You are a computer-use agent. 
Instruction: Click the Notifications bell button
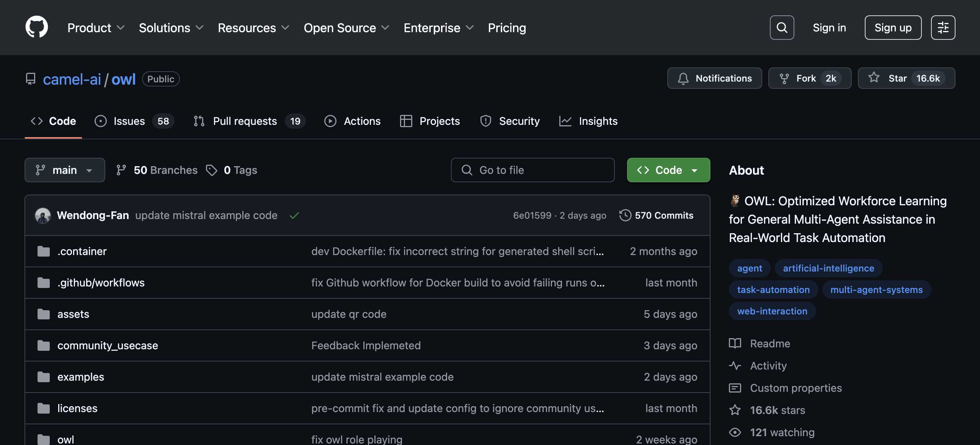pyautogui.click(x=714, y=78)
